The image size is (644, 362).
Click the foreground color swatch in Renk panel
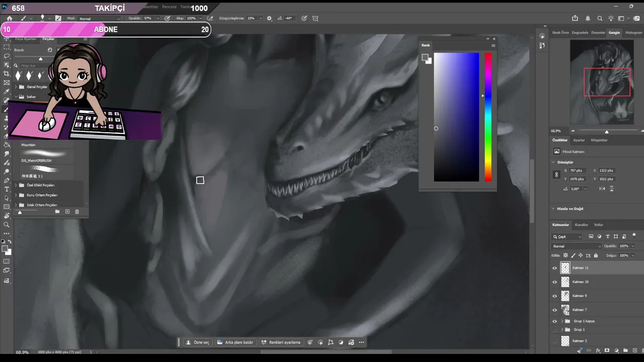[x=425, y=57]
